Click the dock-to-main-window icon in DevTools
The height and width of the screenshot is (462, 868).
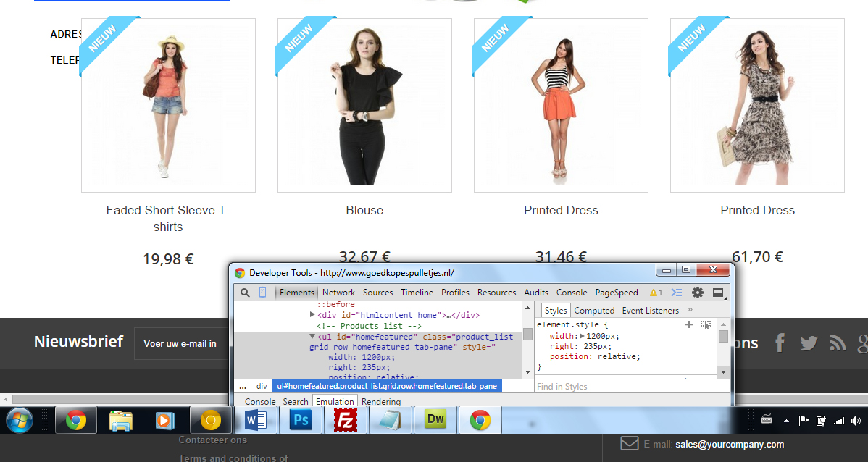point(718,293)
